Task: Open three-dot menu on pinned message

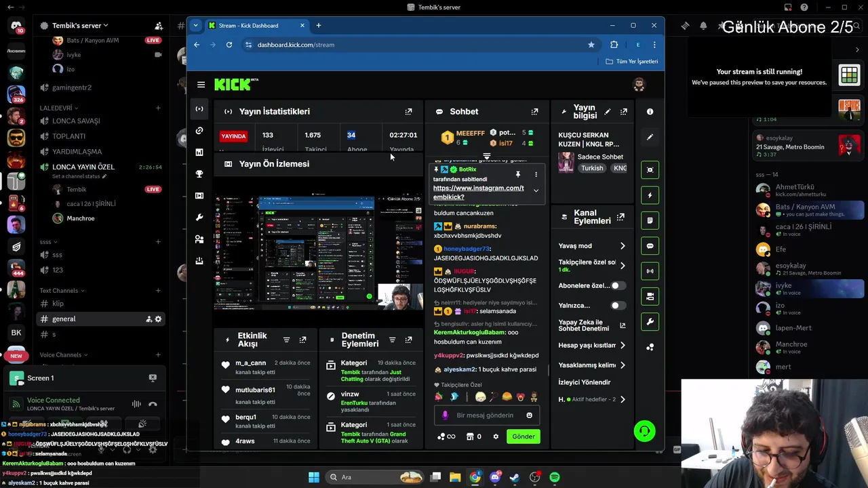Action: tap(536, 175)
